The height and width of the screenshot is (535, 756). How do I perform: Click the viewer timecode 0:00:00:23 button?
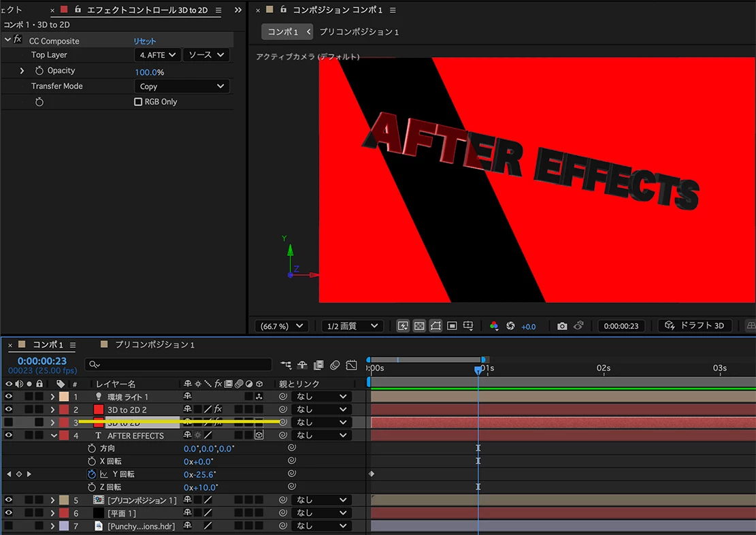pyautogui.click(x=621, y=326)
